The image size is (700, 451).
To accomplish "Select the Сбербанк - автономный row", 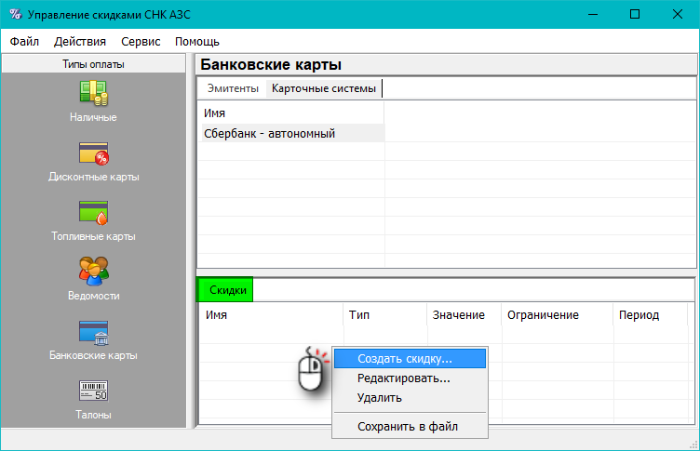I will tap(269, 133).
